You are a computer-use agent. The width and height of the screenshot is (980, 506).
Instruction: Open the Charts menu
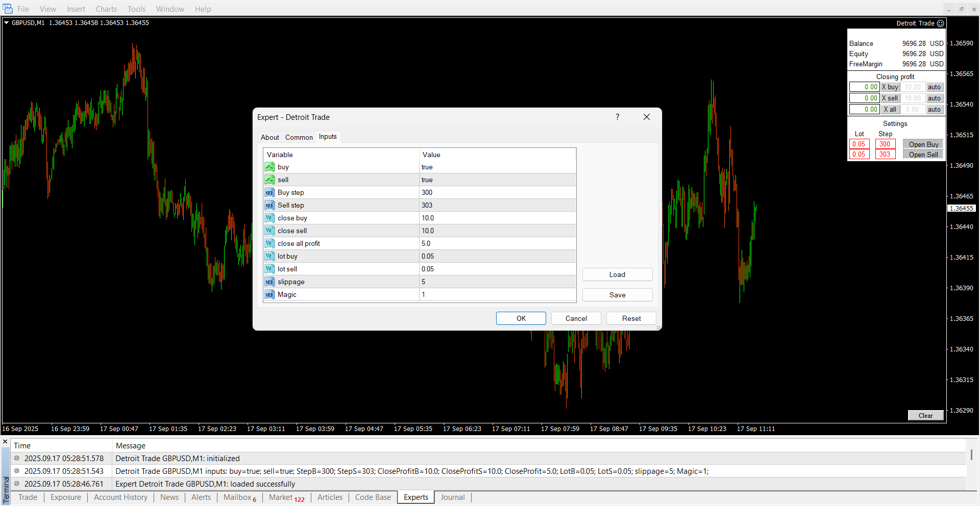pos(106,9)
